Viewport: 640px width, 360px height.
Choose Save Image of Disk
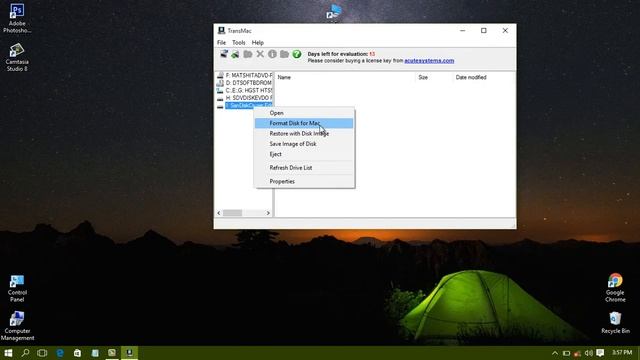click(304, 144)
